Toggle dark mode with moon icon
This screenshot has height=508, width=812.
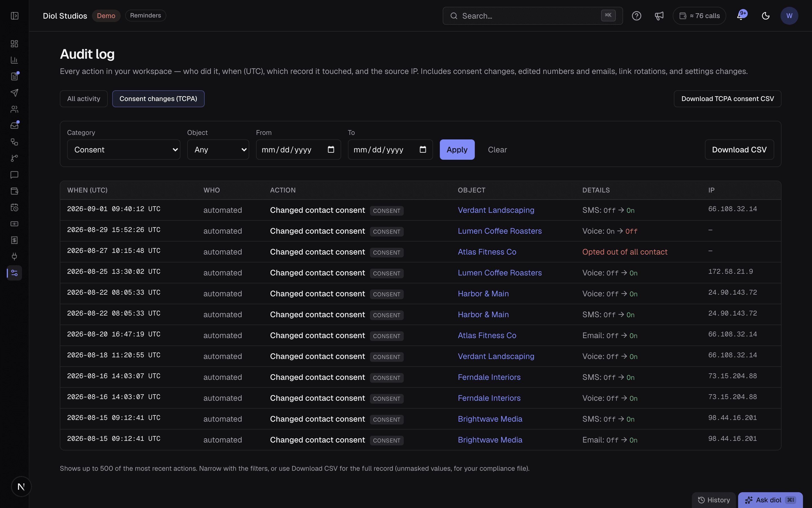[765, 16]
